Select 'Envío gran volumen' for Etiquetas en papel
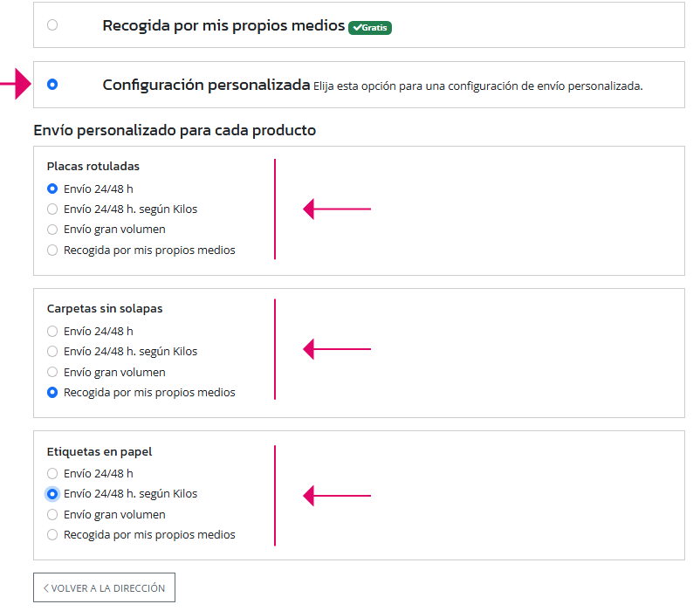The height and width of the screenshot is (611, 700). (52, 515)
